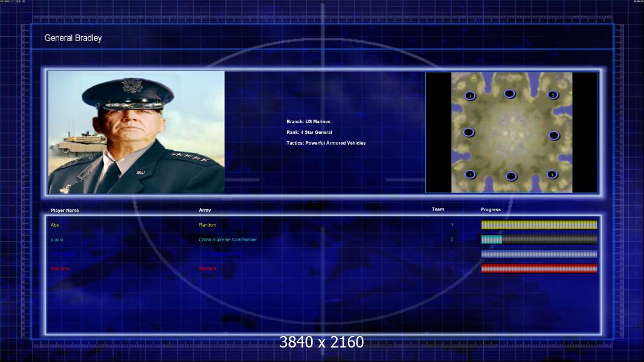This screenshot has width=644, height=362.
Task: Click team number 2 in uiuuiu's row
Action: click(x=452, y=240)
